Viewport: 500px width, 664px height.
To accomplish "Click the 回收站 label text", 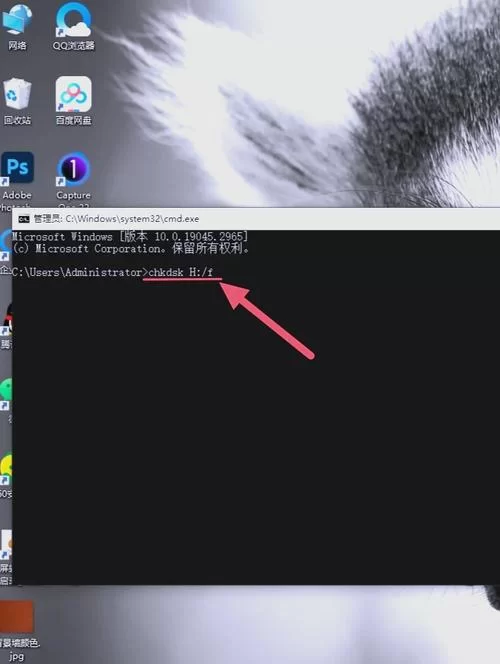I will 17,120.
